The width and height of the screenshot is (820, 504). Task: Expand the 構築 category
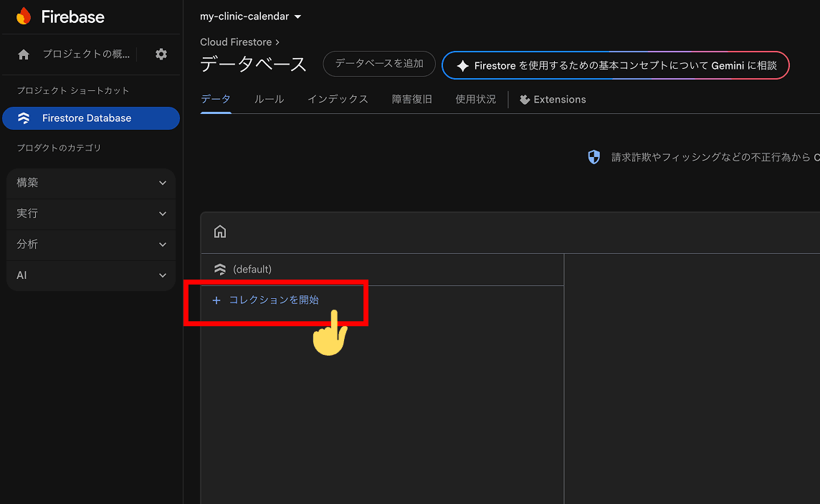tap(91, 183)
